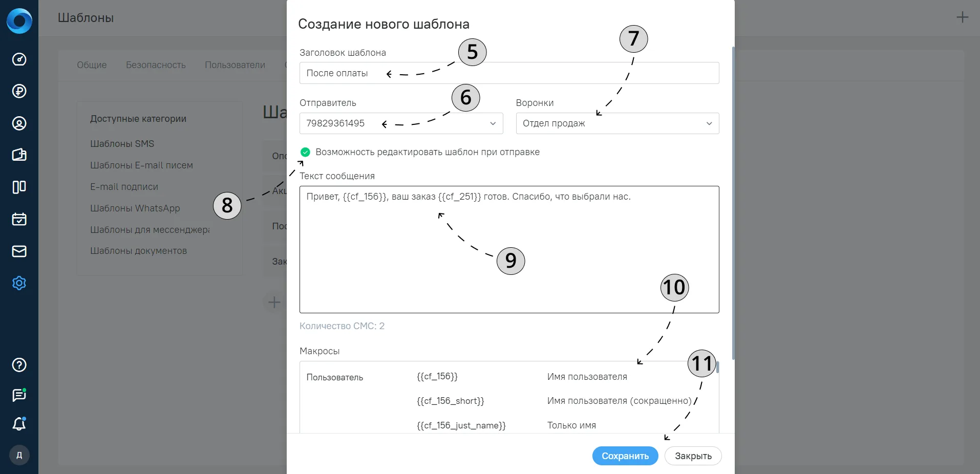
Task: Open the mail envelope icon in sidebar
Action: pyautogui.click(x=19, y=251)
